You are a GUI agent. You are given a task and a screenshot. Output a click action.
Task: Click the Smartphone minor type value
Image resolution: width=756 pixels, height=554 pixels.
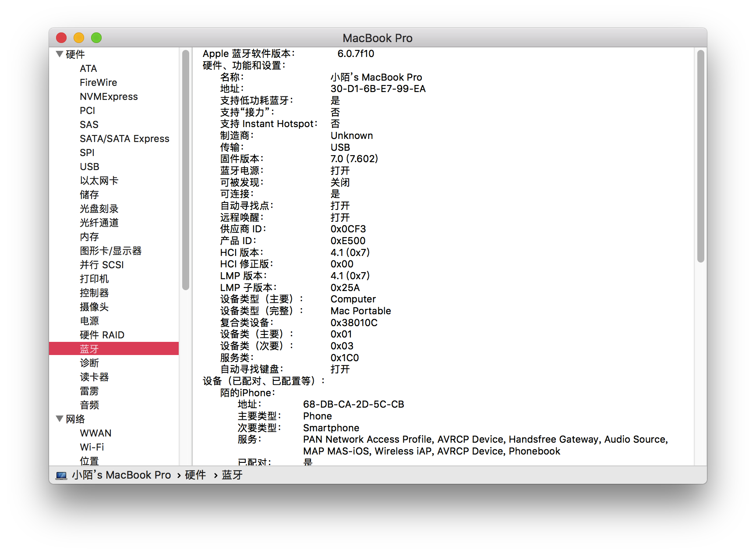(331, 428)
